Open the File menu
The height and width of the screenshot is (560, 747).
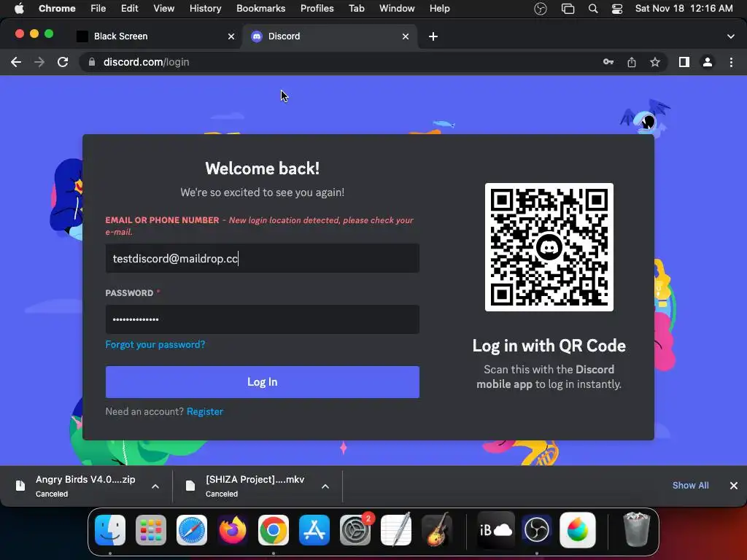click(x=98, y=9)
